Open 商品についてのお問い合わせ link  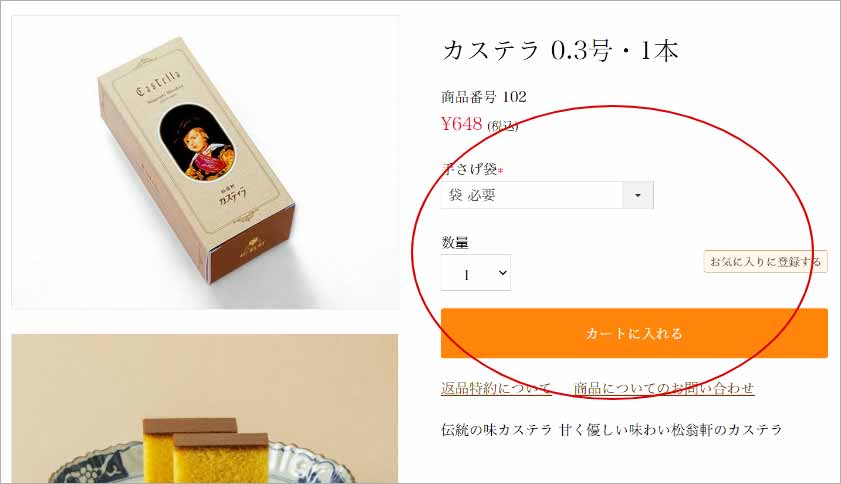(664, 387)
